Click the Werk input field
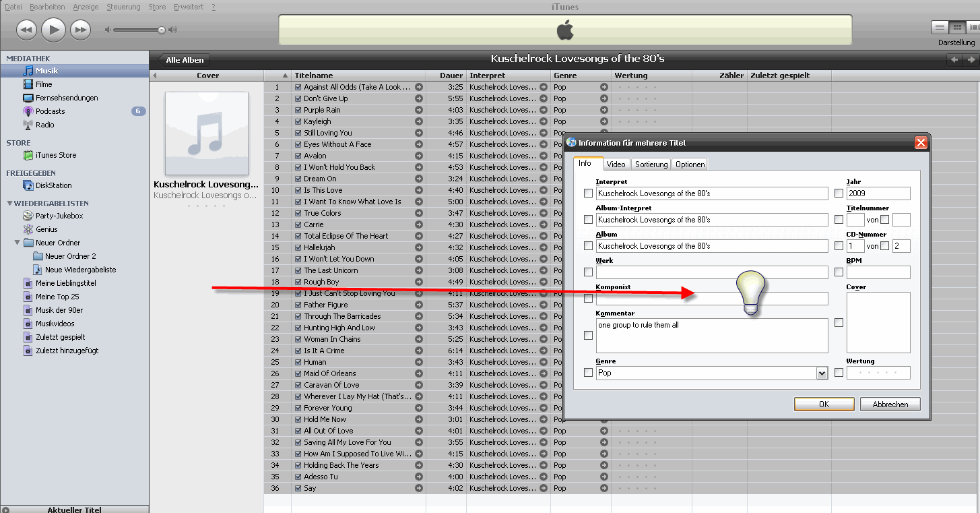 click(712, 272)
